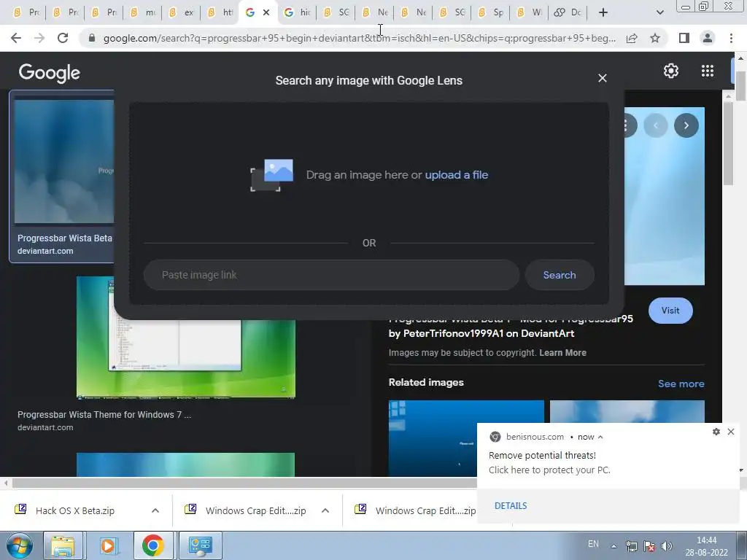The width and height of the screenshot is (747, 560).
Task: Open the tab search dropdown arrow
Action: pyautogui.click(x=659, y=12)
